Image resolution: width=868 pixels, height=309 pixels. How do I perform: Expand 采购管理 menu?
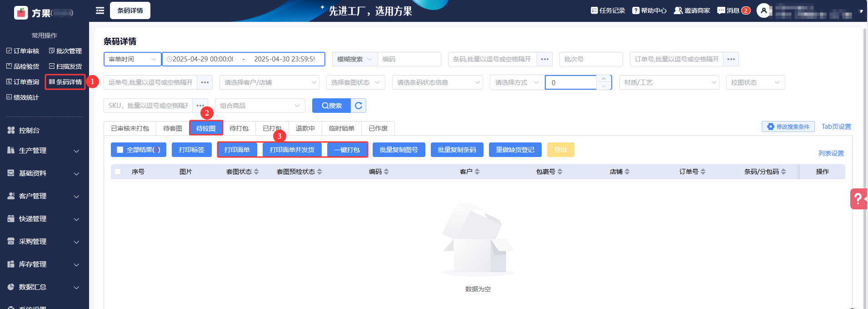coord(44,242)
